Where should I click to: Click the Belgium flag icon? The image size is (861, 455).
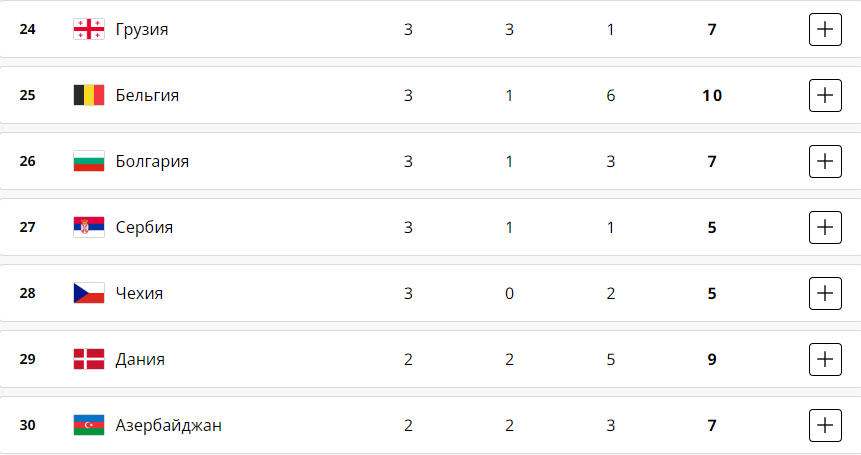pos(88,96)
